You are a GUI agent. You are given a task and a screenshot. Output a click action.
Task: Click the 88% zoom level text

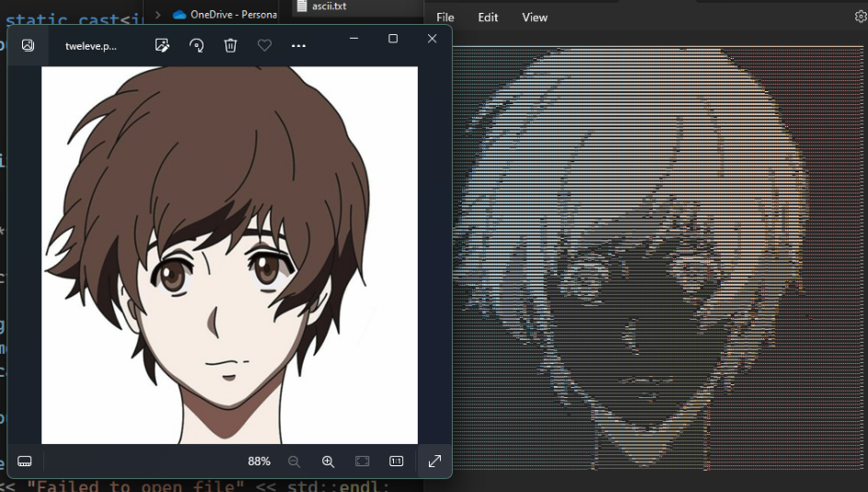pos(259,461)
